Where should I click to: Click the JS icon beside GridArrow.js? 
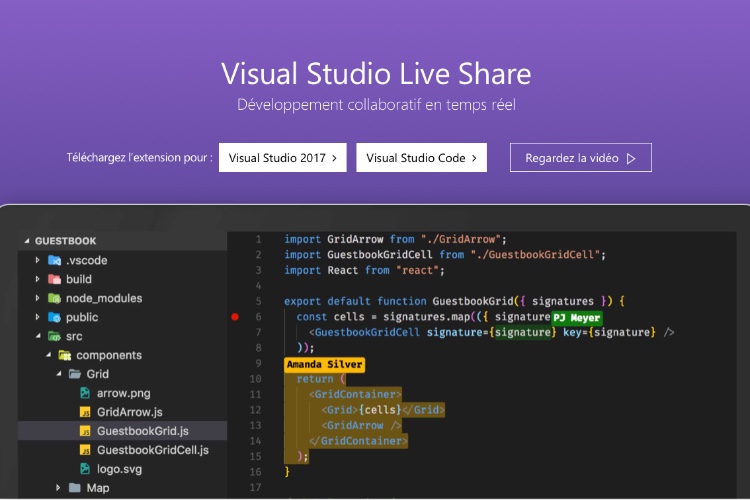[85, 412]
